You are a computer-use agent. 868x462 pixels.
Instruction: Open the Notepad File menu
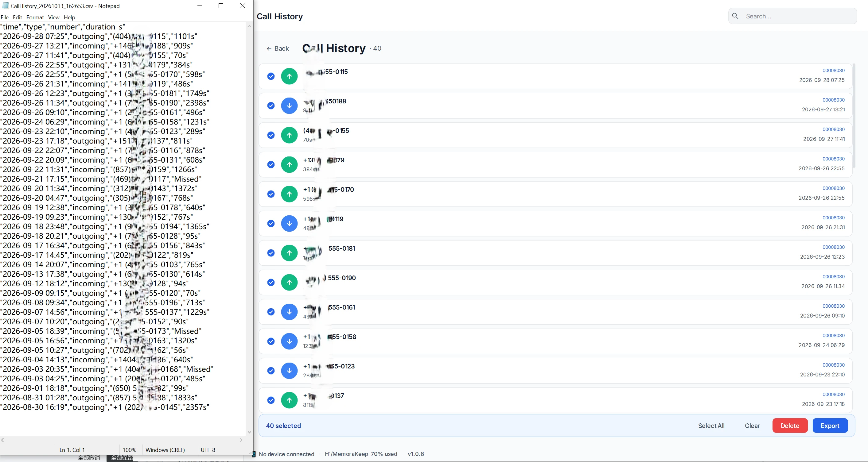[x=5, y=17]
